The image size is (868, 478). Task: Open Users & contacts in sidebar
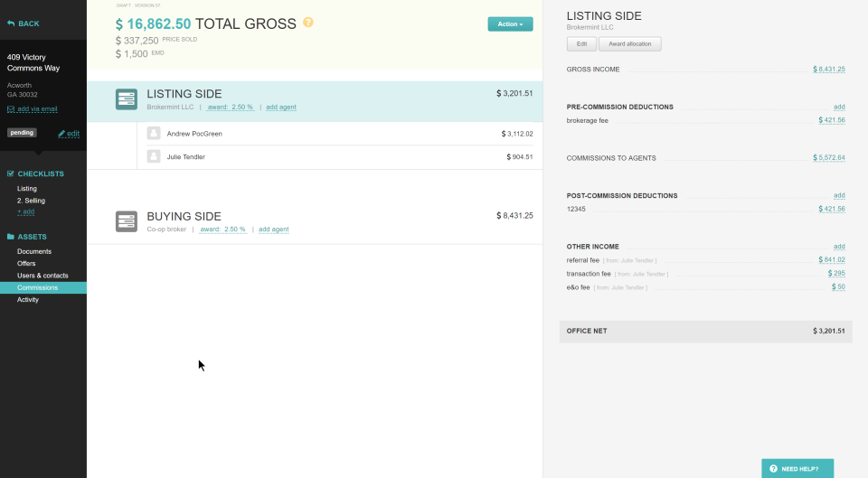[x=42, y=276]
